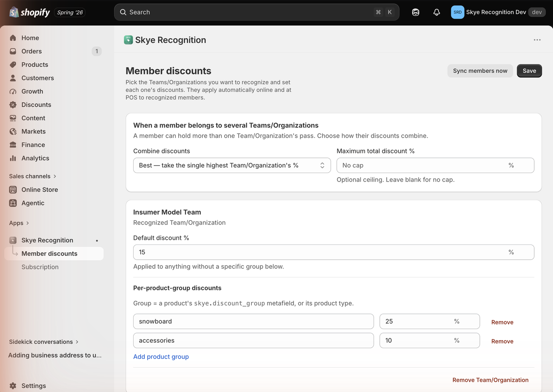Click Remove Team/Organization

click(x=490, y=380)
